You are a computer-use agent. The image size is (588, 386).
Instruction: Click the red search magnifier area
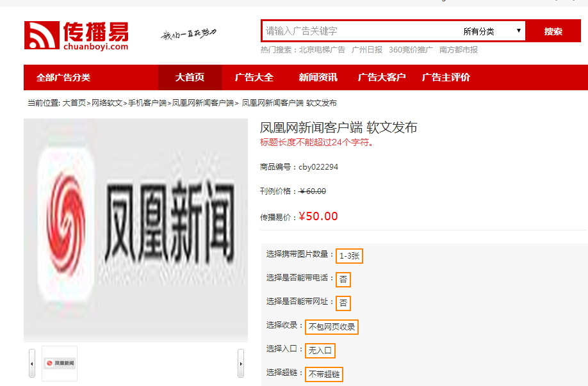(552, 29)
